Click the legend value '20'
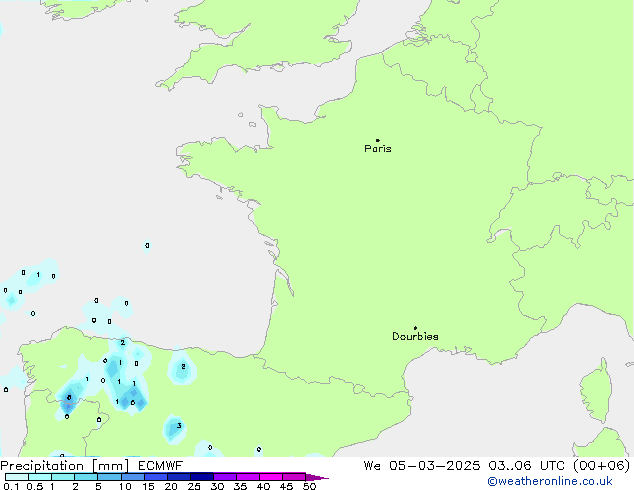Image resolution: width=634 pixels, height=490 pixels. (171, 486)
